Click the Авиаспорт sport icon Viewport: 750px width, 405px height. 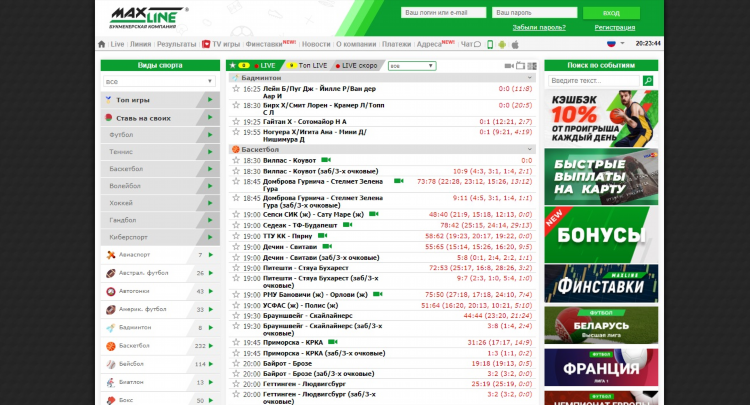pyautogui.click(x=111, y=255)
